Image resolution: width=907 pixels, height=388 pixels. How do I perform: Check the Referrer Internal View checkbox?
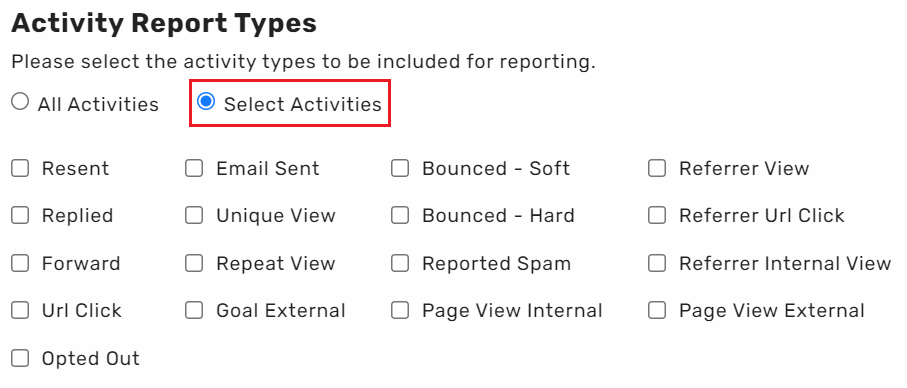pos(657,263)
